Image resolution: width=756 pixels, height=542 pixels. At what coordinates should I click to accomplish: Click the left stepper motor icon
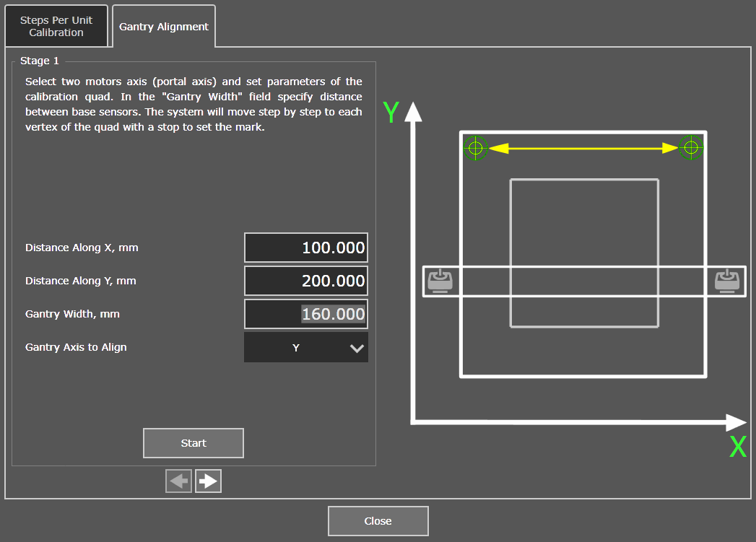click(x=440, y=281)
